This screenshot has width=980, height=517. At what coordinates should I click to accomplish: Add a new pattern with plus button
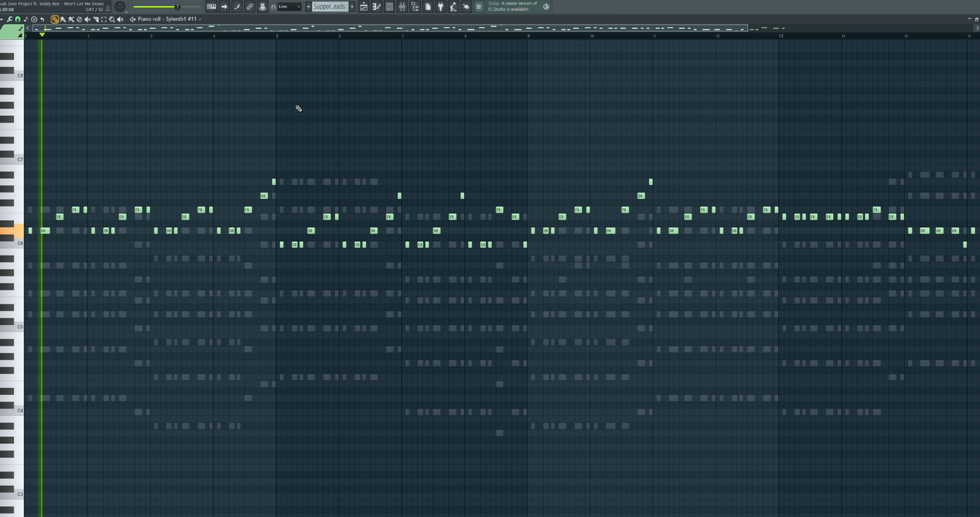point(352,7)
